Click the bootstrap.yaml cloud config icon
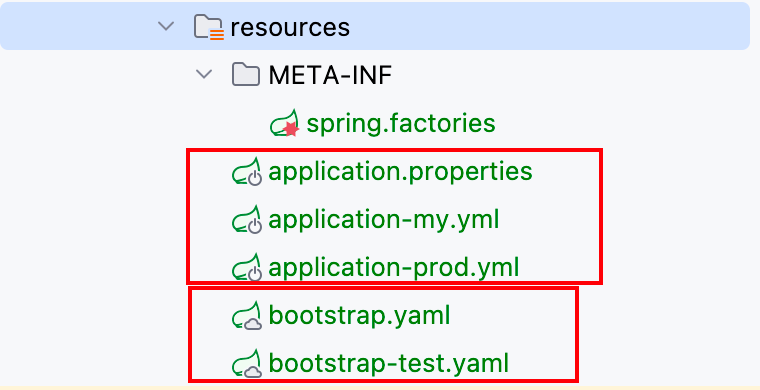The image size is (760, 390). [247, 315]
